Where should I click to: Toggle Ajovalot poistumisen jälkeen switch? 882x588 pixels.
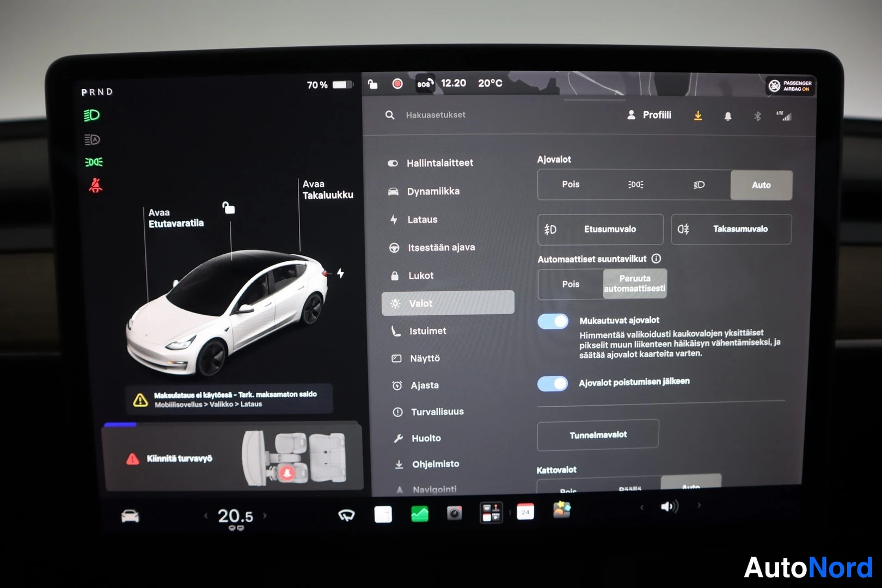[x=553, y=384]
